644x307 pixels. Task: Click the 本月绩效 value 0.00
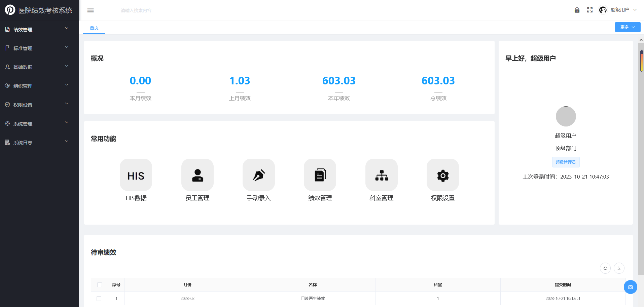click(140, 81)
